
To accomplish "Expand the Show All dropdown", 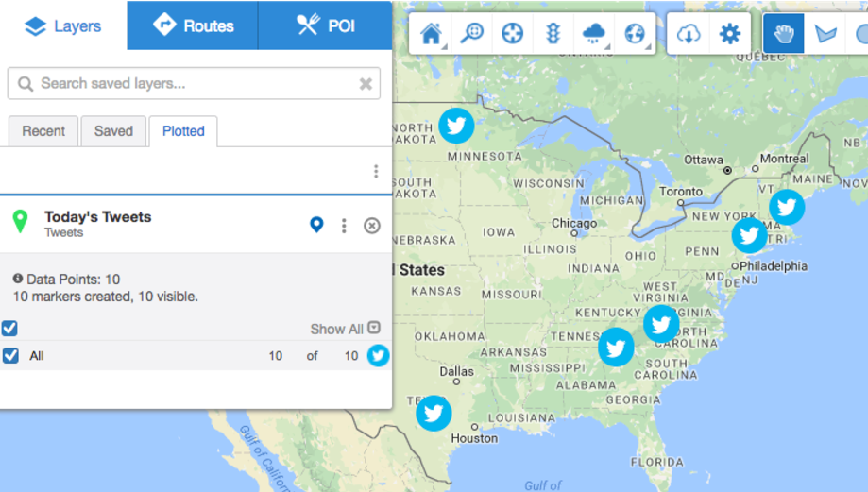I will [x=346, y=329].
